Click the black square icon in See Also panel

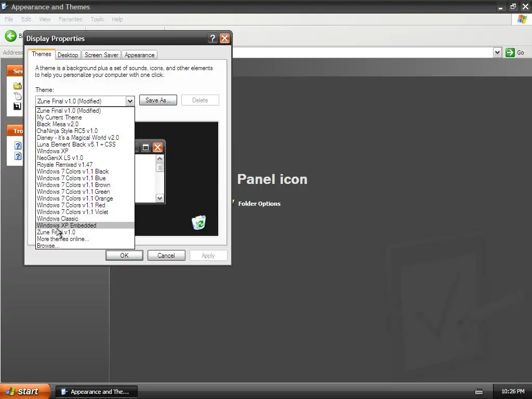tap(17, 106)
